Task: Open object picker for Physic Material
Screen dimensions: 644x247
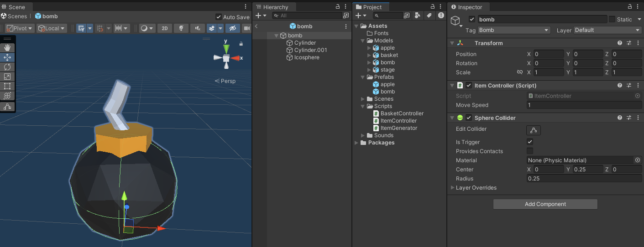Action: point(638,160)
